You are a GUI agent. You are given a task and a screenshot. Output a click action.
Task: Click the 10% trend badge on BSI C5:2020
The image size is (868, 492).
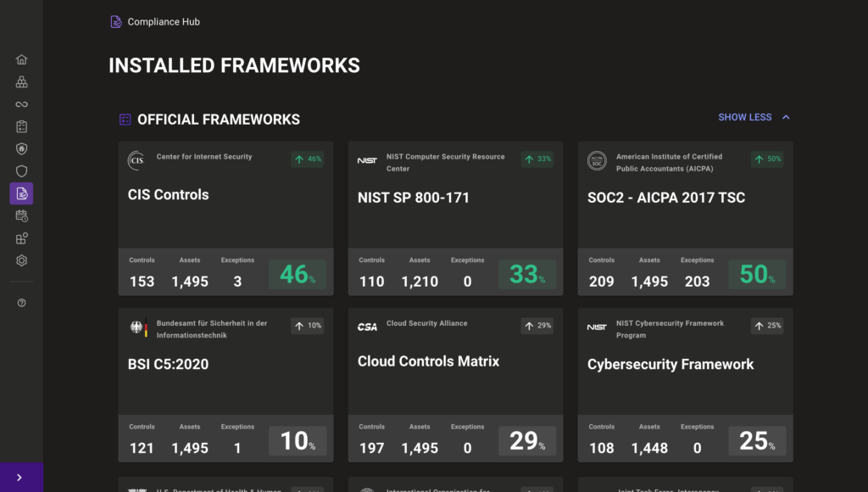click(x=307, y=326)
